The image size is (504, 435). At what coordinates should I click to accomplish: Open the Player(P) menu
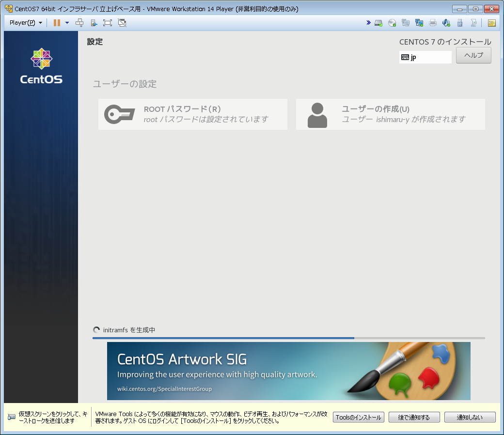tap(26, 23)
